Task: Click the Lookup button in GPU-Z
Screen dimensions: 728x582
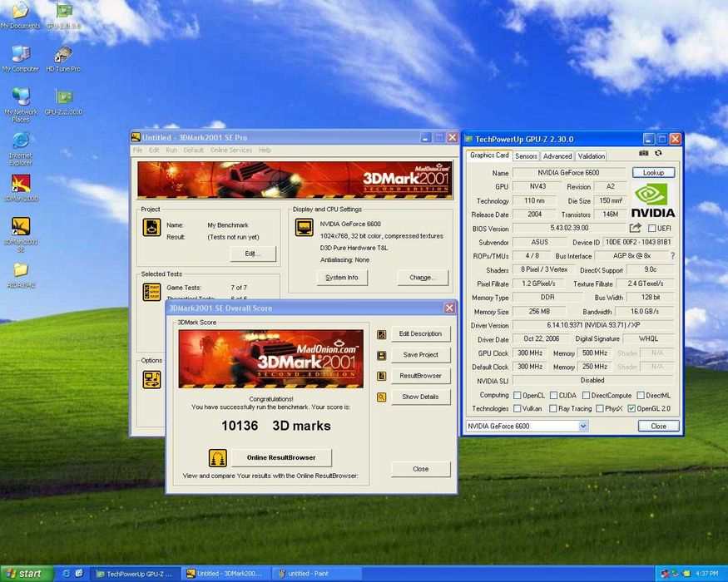Action: pyautogui.click(x=653, y=173)
